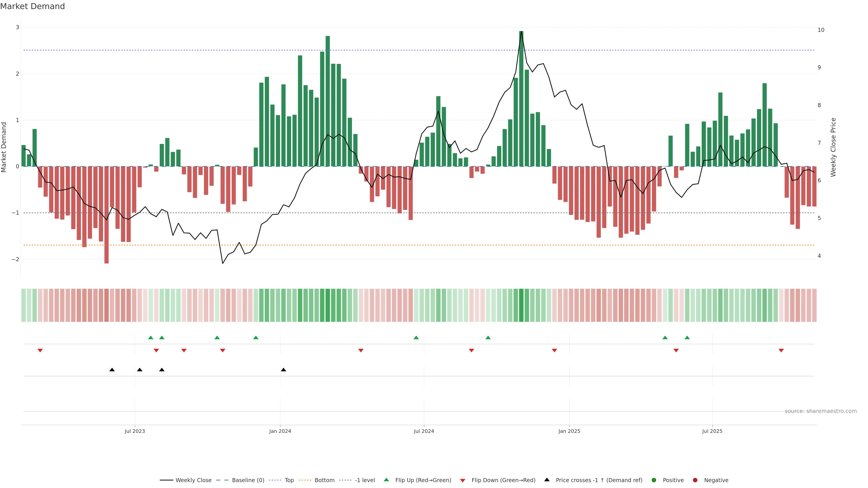Click the Jan 2025 x-axis label
The width and height of the screenshot is (868, 488).
point(569,431)
